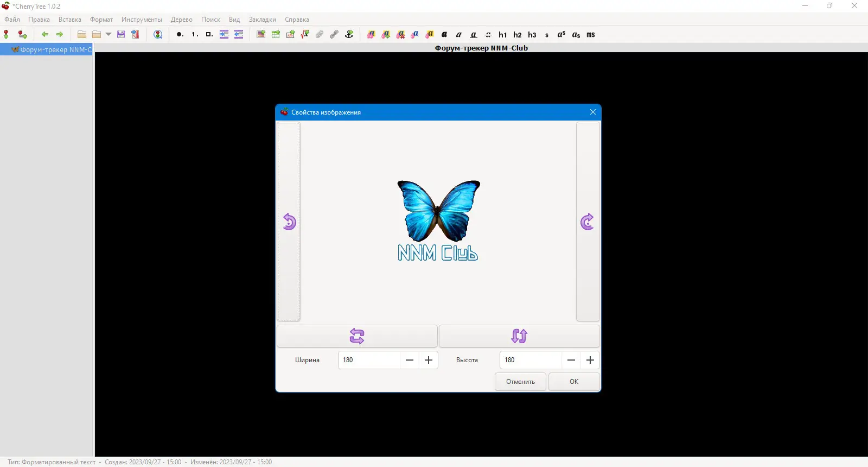Click the NNM Club butterfly image preview
The image size is (868, 467).
pyautogui.click(x=438, y=220)
